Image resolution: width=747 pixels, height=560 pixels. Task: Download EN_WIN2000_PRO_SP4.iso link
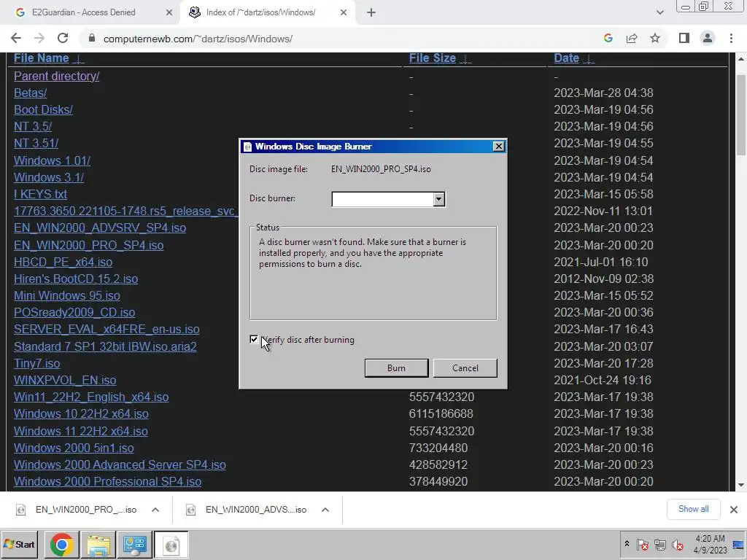(88, 245)
